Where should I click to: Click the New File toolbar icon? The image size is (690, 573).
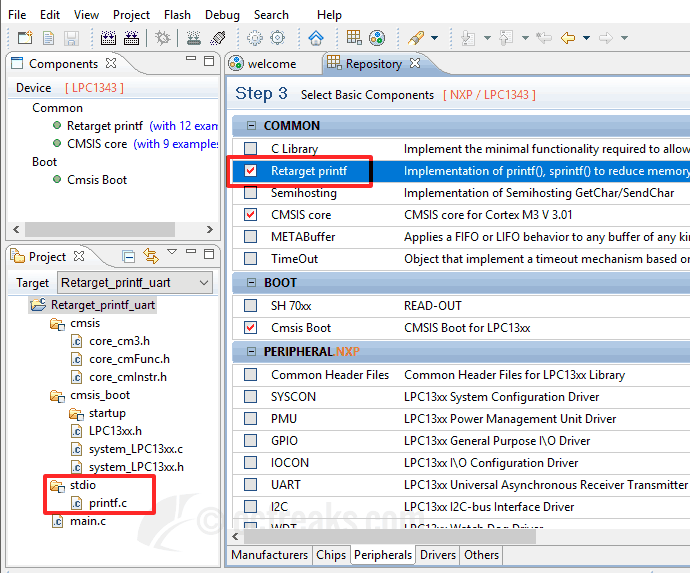click(48, 38)
